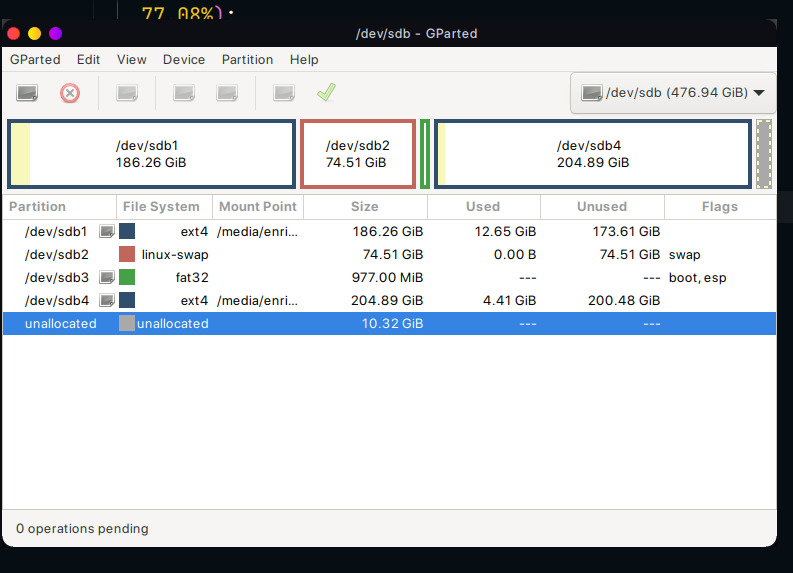Screen dimensions: 793x573
Task: Click the status icon next to /dev/sdb3
Action: 107,278
